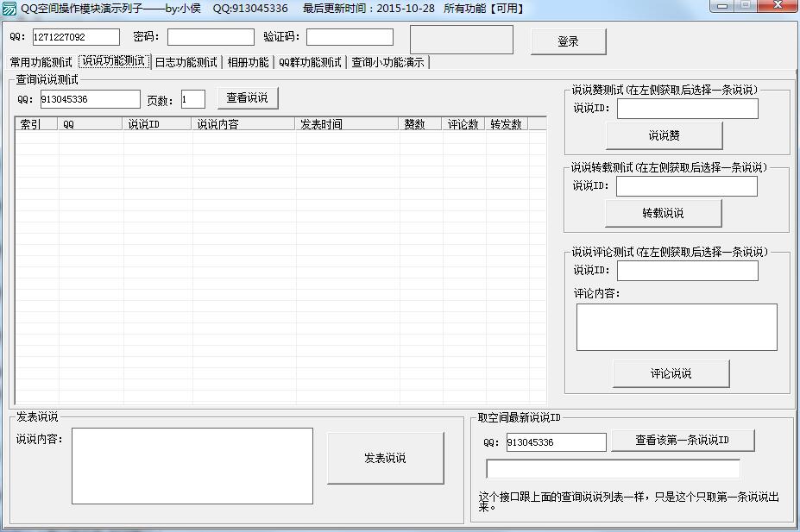This screenshot has height=532, width=800.
Task: Click the 评论内容 comment text box
Action: 677,327
